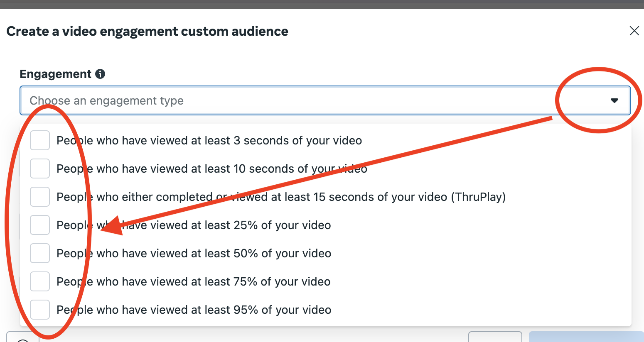The width and height of the screenshot is (644, 342).
Task: Choose the 'viewed at least 50%' label
Action: pos(194,254)
